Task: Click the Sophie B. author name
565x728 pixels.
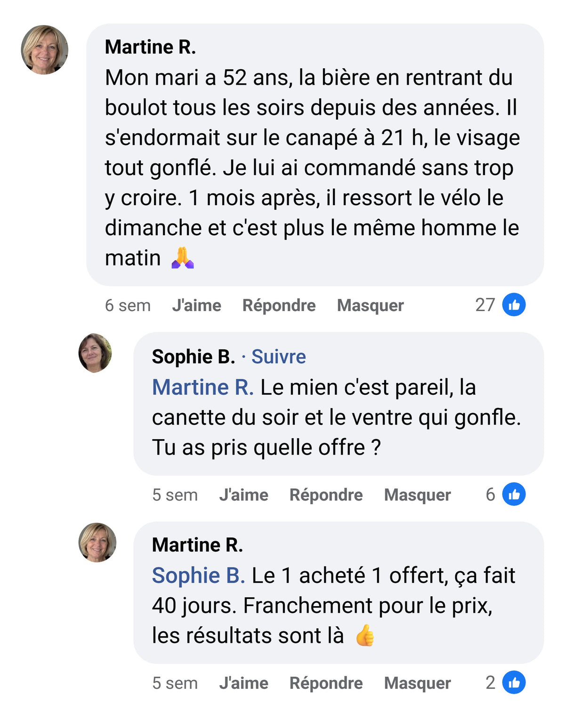Action: tap(193, 357)
